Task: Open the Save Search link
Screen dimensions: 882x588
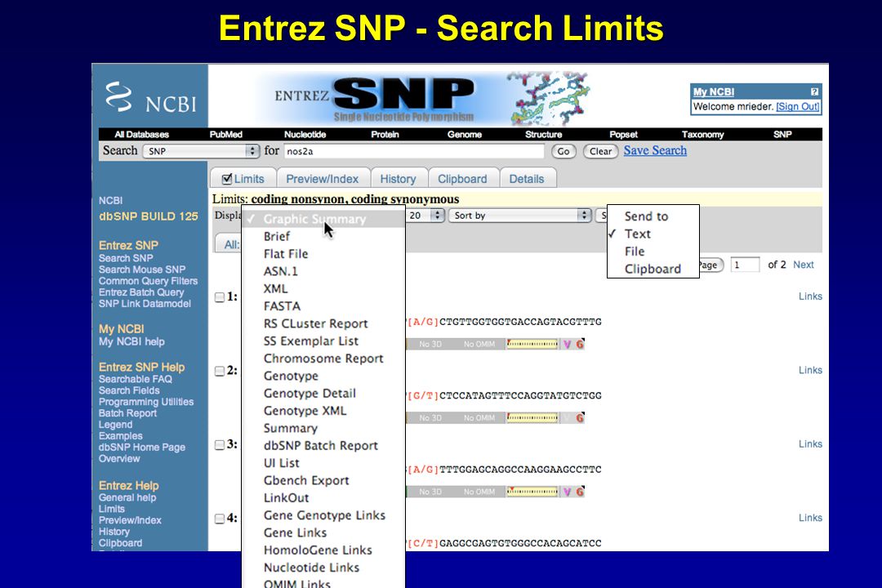Action: pyautogui.click(x=655, y=151)
